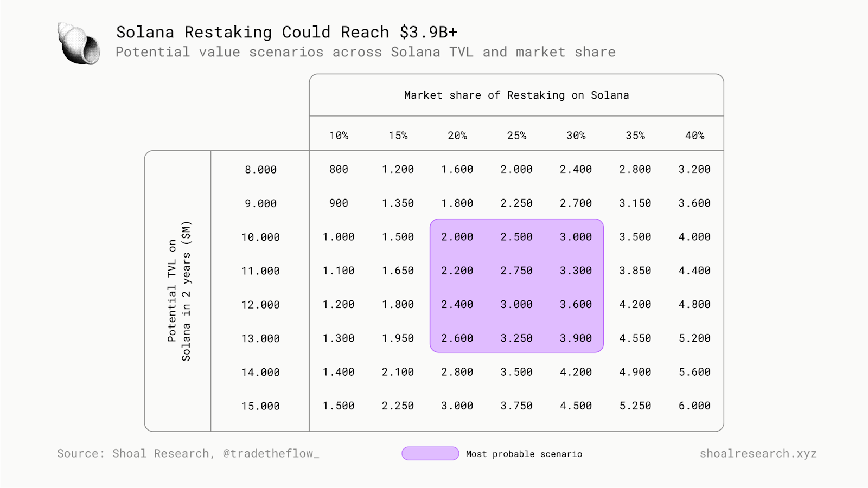Click the 4.400 value cell

694,271
